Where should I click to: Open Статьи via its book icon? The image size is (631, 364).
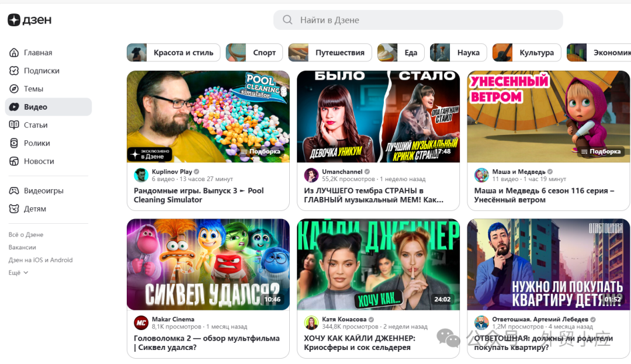(14, 125)
